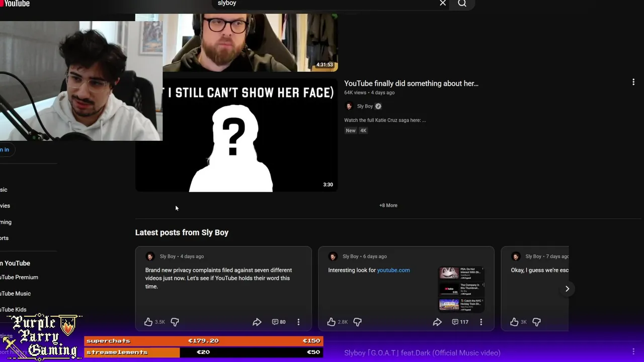The height and width of the screenshot is (362, 644).
Task: Like the 7 days ago post with 3K likes
Action: 514,322
